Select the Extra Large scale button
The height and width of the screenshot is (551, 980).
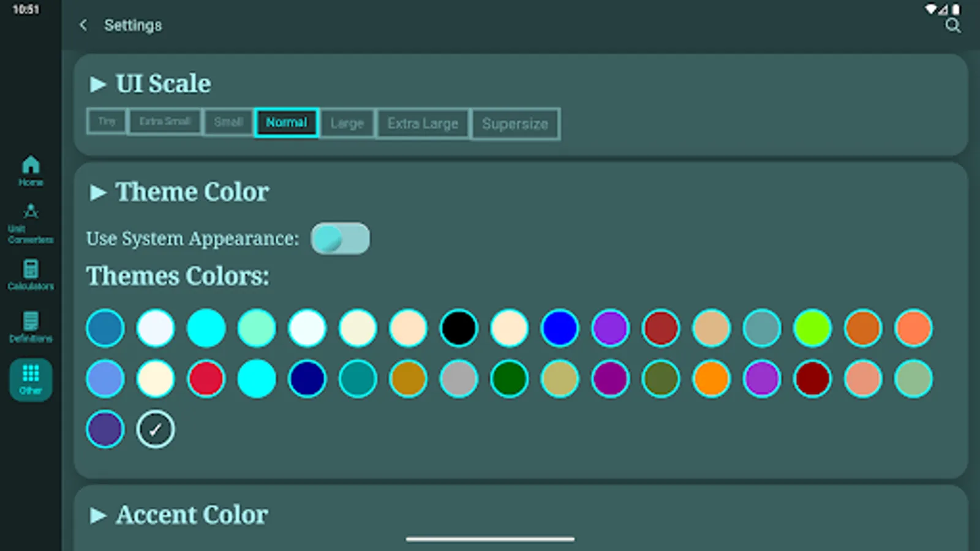(422, 123)
